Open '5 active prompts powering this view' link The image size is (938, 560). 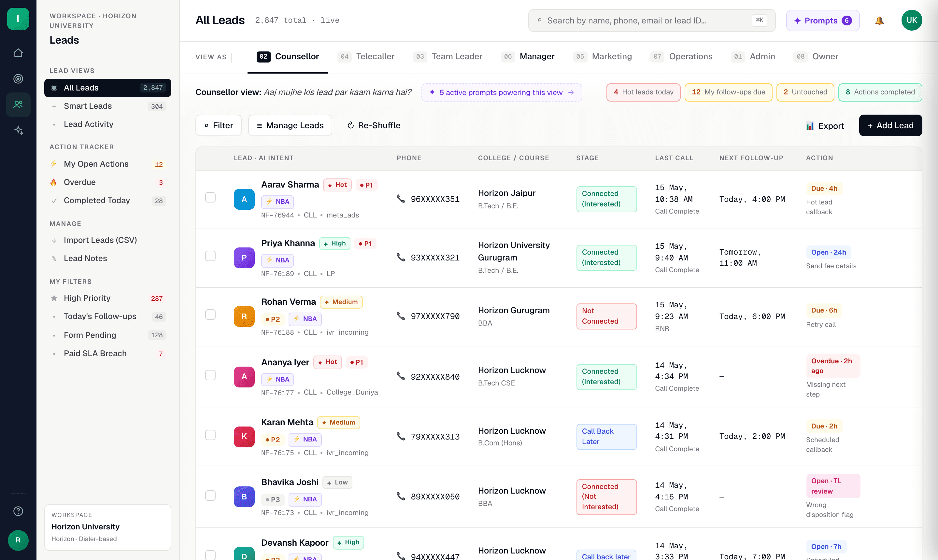502,92
